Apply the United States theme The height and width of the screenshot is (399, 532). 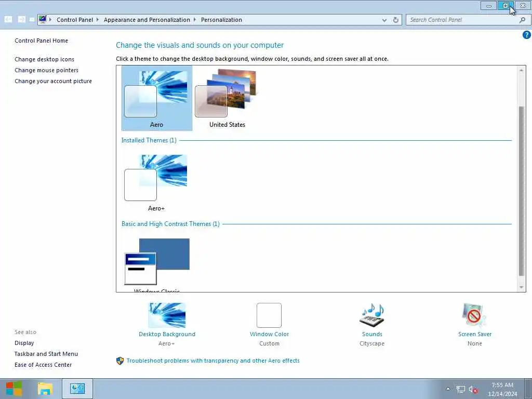click(227, 98)
